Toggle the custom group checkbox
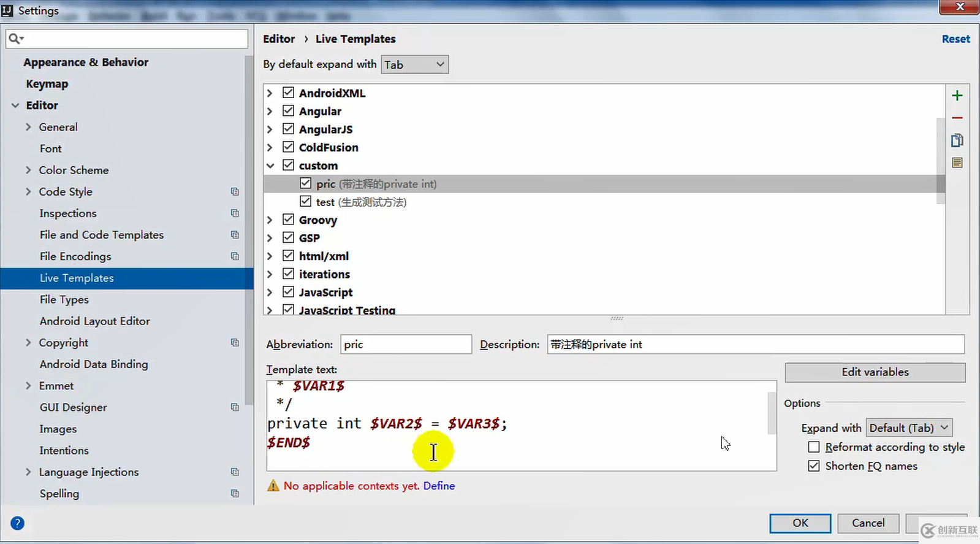 [x=288, y=165]
